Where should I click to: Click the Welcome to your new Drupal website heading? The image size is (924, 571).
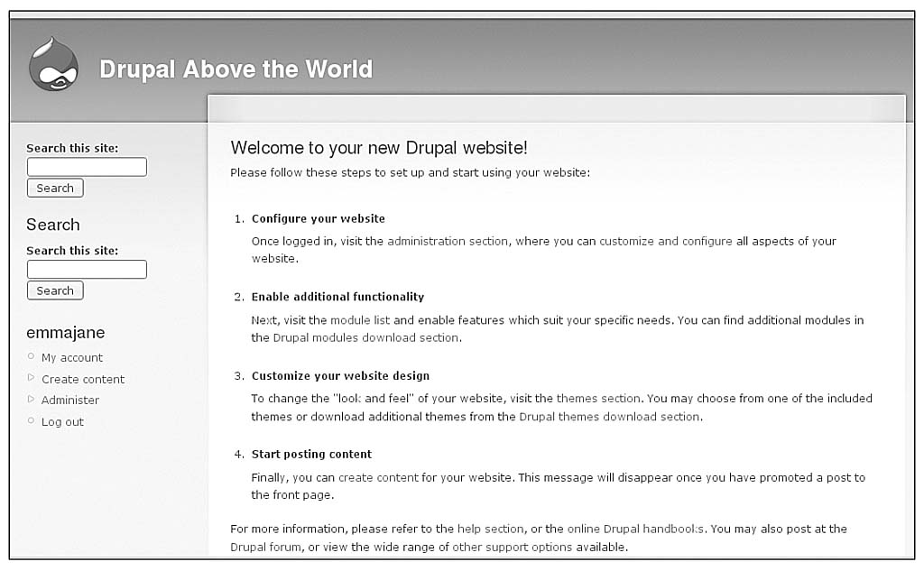379,147
